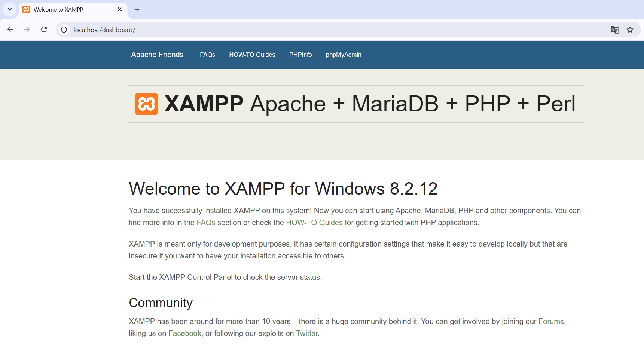Open the FAQs navigation menu item
This screenshot has height=349, width=644.
click(207, 55)
